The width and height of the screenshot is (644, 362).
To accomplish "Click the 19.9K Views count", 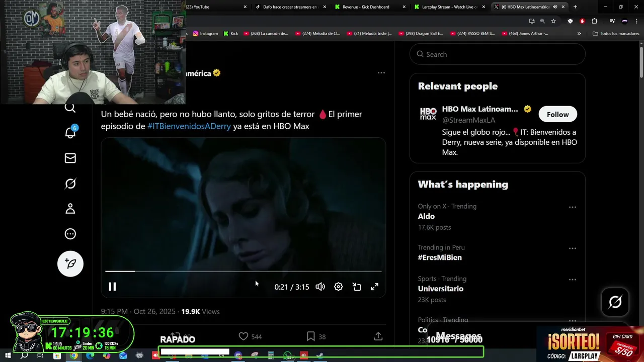I will click(200, 312).
